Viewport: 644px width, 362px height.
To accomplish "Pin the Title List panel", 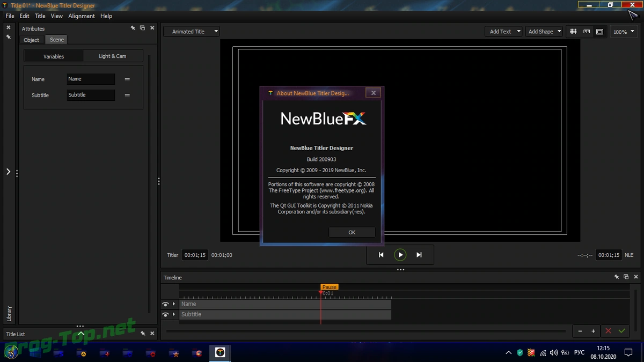I will tap(143, 334).
